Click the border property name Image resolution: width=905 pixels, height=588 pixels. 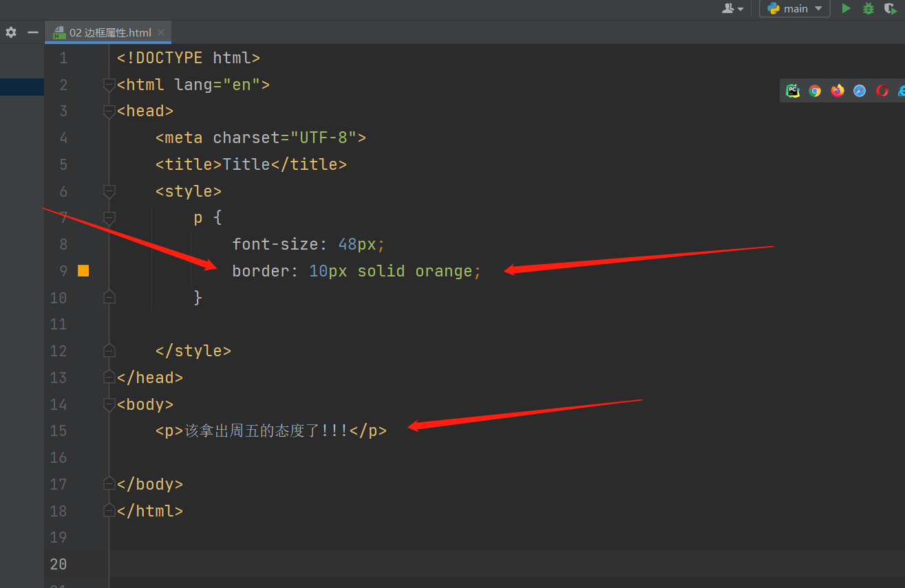click(x=261, y=271)
